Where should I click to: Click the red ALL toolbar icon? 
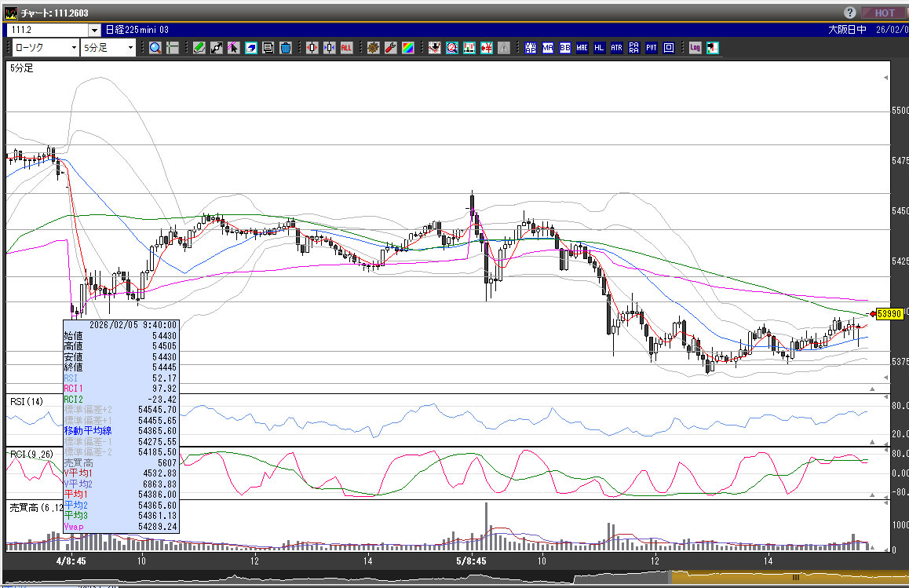[x=346, y=48]
